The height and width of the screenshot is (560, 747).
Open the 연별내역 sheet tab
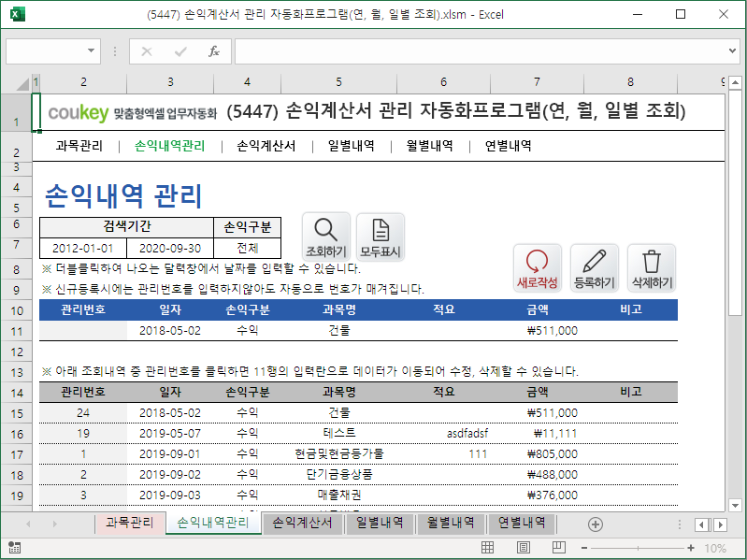coord(522,523)
